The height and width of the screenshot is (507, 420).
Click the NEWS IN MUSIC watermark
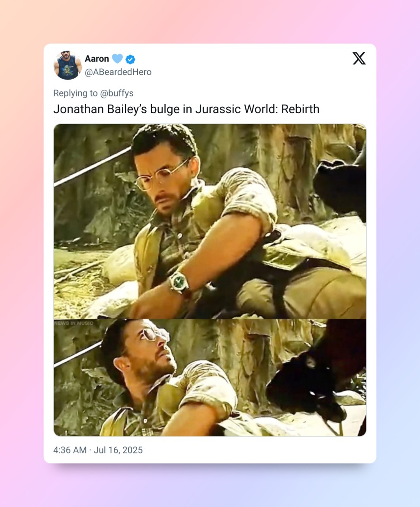pos(74,323)
